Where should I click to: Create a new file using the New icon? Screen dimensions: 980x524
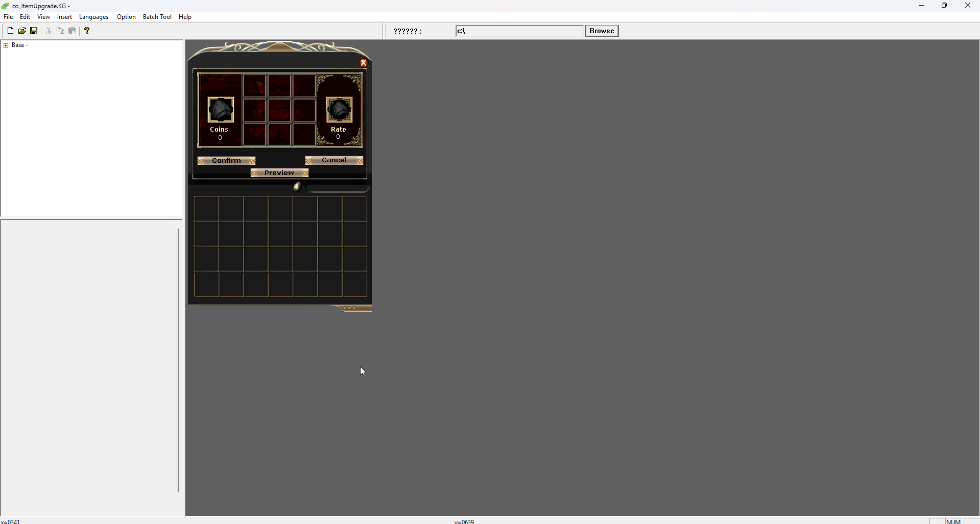[x=10, y=30]
